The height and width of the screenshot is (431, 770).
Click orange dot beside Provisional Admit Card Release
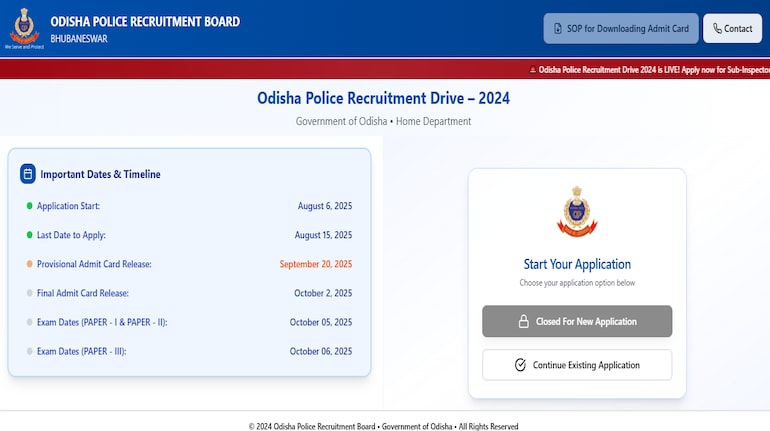coord(29,264)
